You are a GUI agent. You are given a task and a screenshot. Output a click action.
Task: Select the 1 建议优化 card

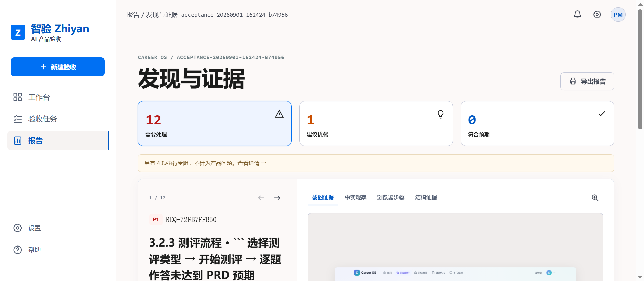[376, 124]
